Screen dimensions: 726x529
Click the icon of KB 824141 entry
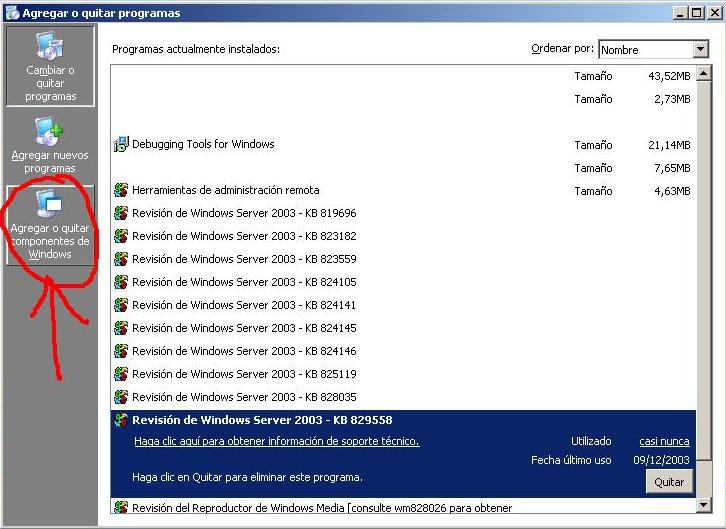click(x=121, y=305)
